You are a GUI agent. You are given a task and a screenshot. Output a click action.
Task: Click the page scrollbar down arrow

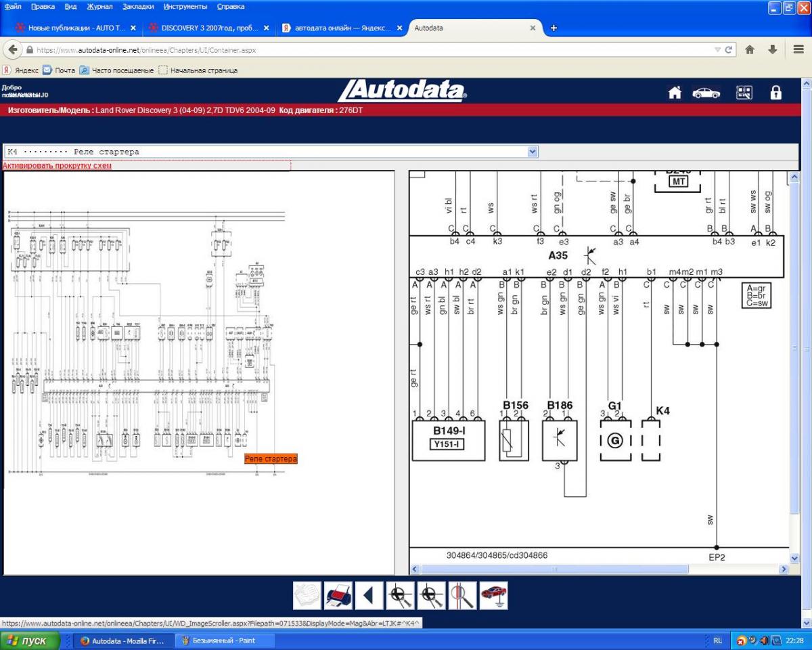tap(805, 622)
